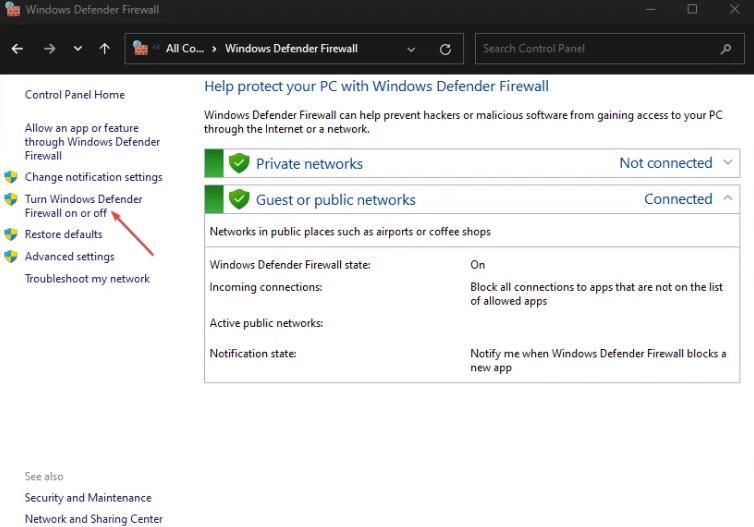Maximize the Windows Defender Firewall window
The width and height of the screenshot is (754, 527).
click(x=692, y=9)
